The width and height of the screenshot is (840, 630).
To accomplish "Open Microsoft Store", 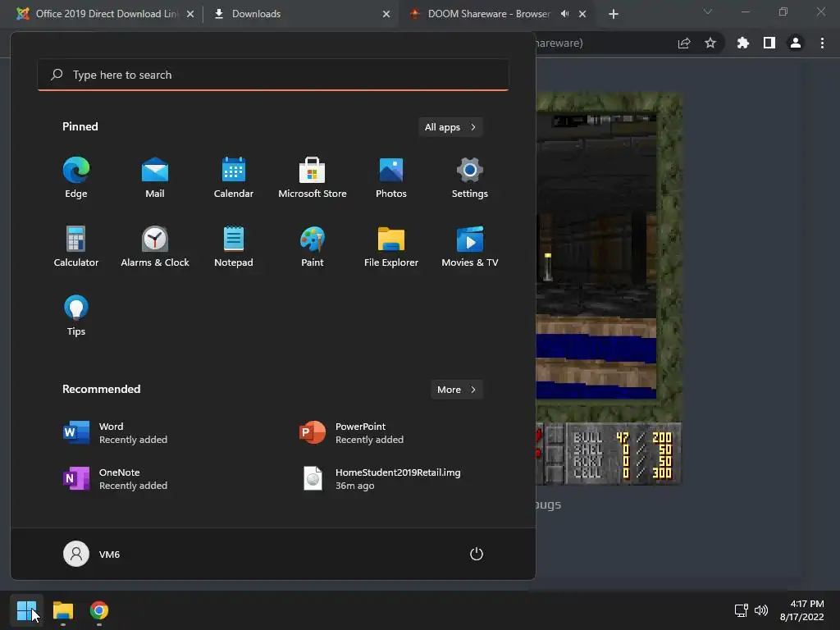I will [x=313, y=178].
